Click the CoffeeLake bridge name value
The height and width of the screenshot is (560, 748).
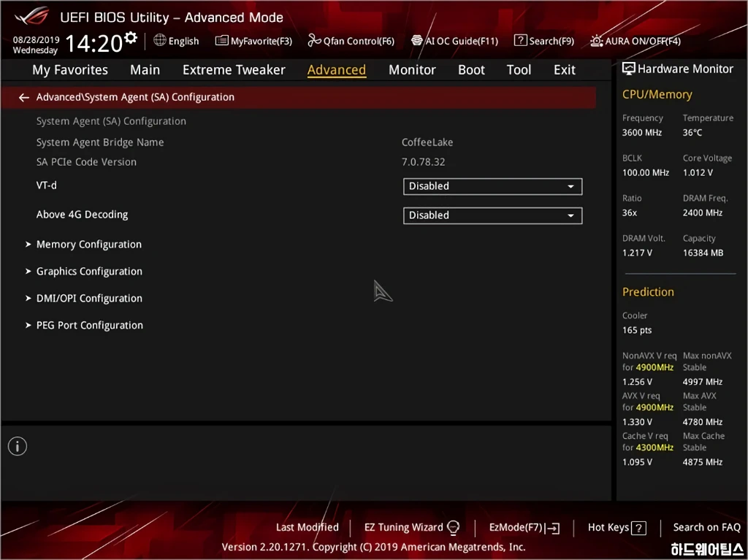tap(427, 142)
